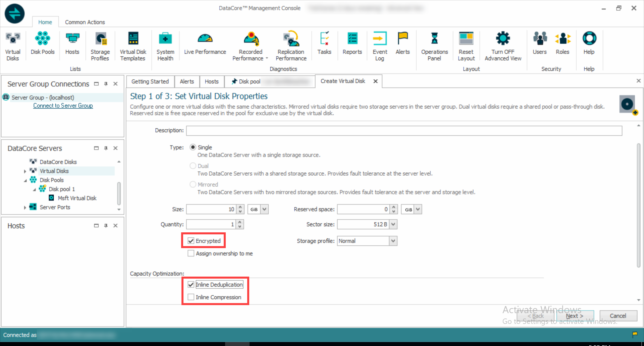This screenshot has width=644, height=346.
Task: Click the DataCore logo button
Action: click(14, 14)
